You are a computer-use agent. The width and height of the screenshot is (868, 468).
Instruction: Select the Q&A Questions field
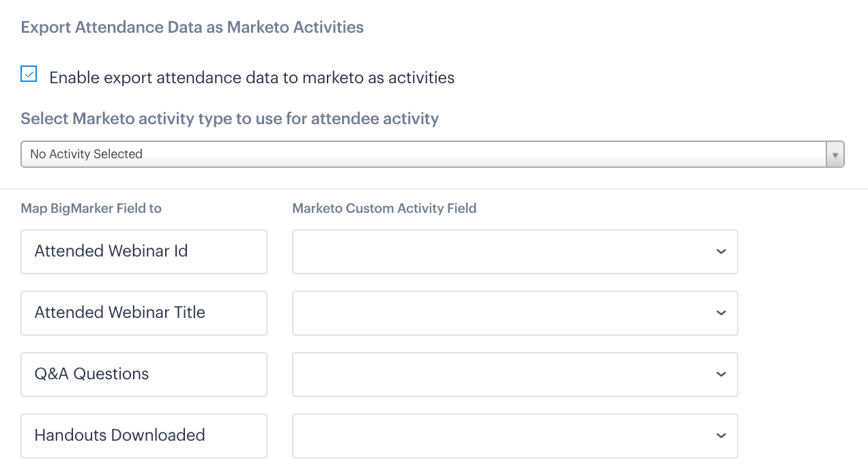[x=144, y=375]
